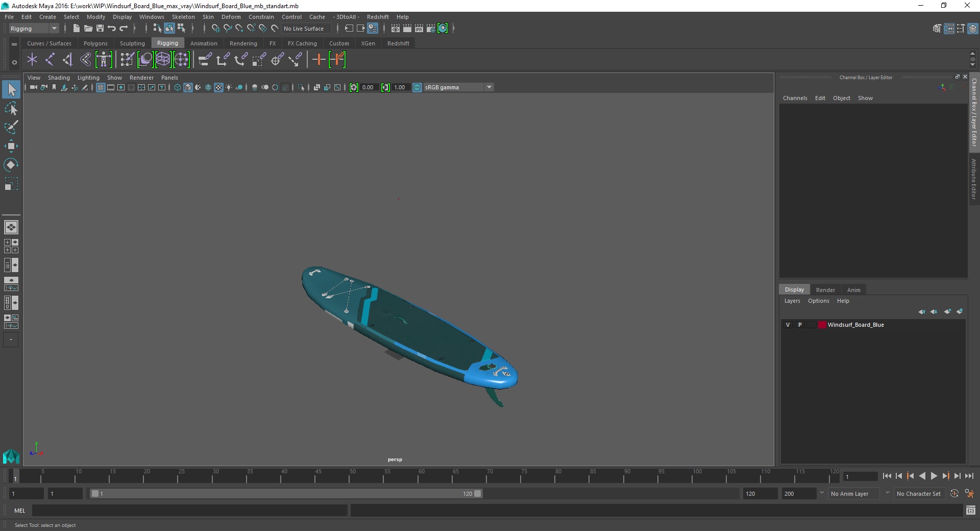Choose the Paint Selection tool

click(x=11, y=127)
